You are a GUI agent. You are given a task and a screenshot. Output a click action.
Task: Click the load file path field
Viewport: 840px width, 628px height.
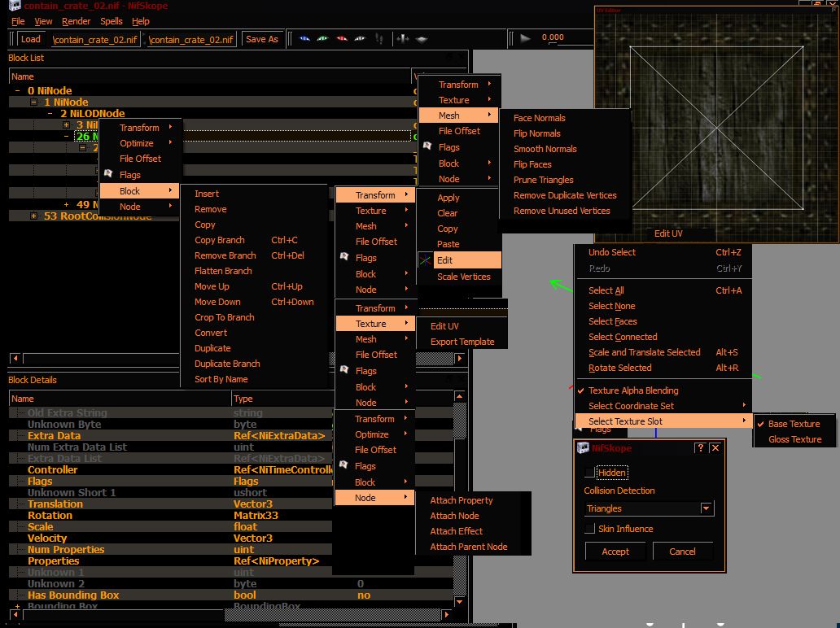(94, 40)
